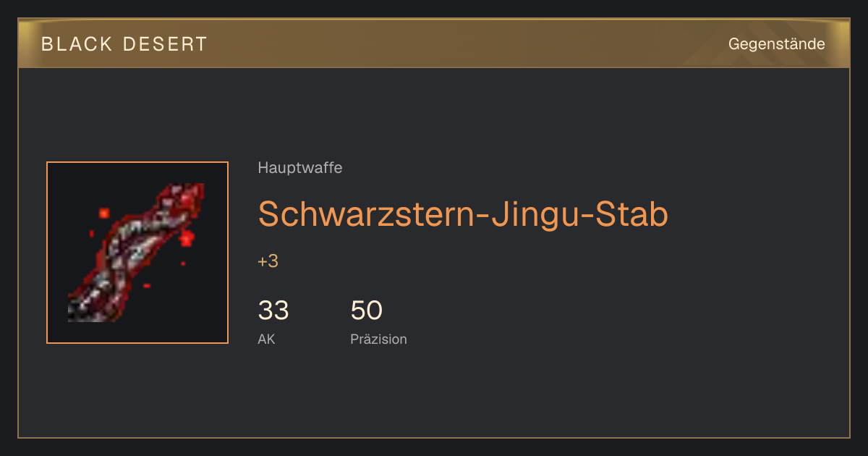Click the empty card area below the stats
The image size is (868, 456).
pyautogui.click(x=434, y=394)
